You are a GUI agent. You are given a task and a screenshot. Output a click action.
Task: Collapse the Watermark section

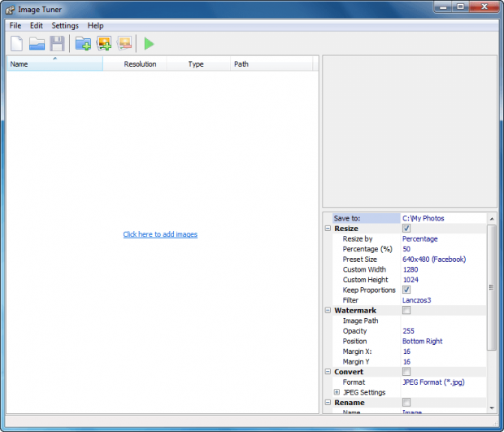tap(327, 310)
